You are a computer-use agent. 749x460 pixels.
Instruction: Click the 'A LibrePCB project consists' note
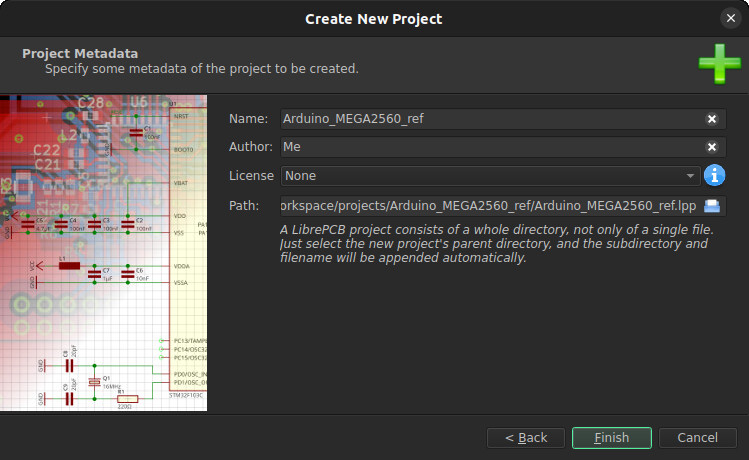497,244
